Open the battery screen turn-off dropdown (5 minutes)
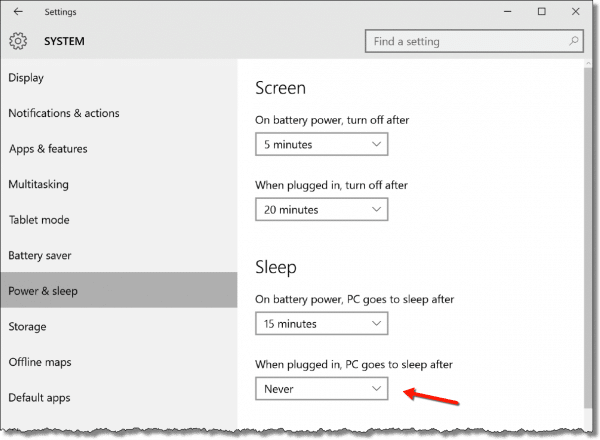The width and height of the screenshot is (600, 440). [321, 144]
